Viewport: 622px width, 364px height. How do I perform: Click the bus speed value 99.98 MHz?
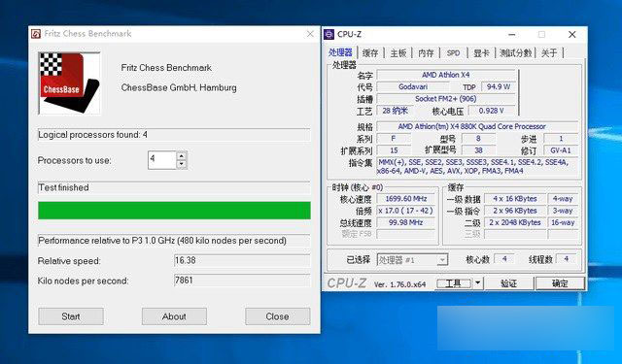click(406, 222)
